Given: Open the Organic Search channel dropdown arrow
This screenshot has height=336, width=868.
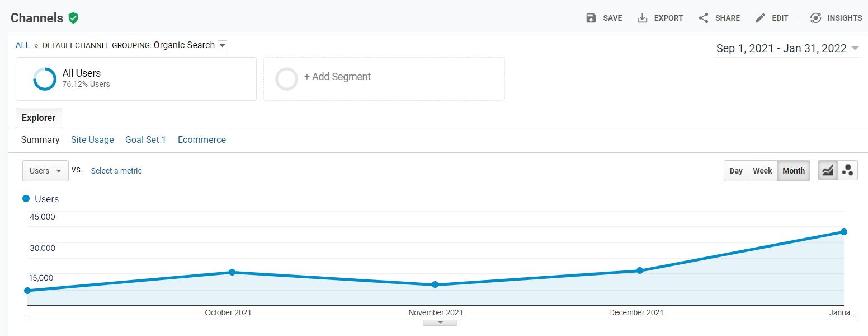Looking at the screenshot, I should tap(222, 45).
